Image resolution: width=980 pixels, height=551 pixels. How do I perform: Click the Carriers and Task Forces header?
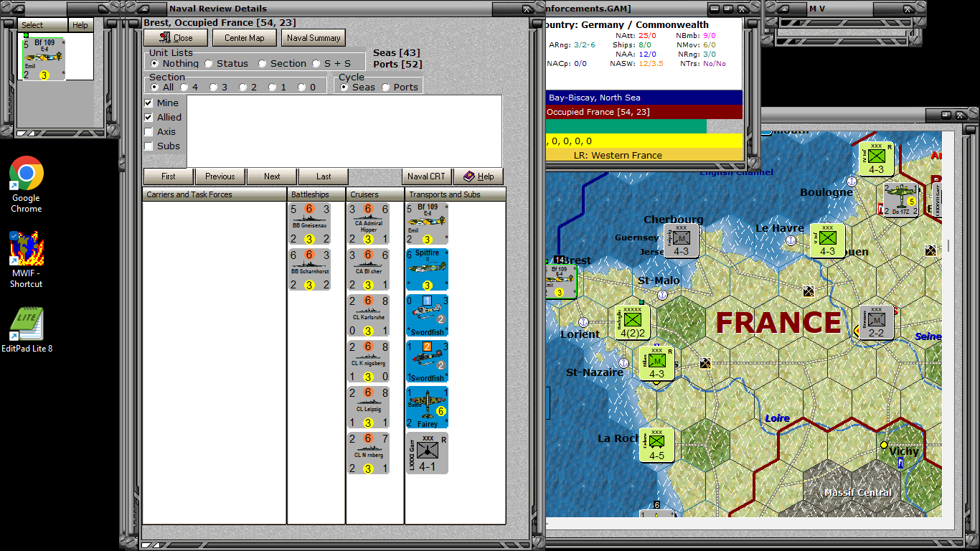(215, 194)
